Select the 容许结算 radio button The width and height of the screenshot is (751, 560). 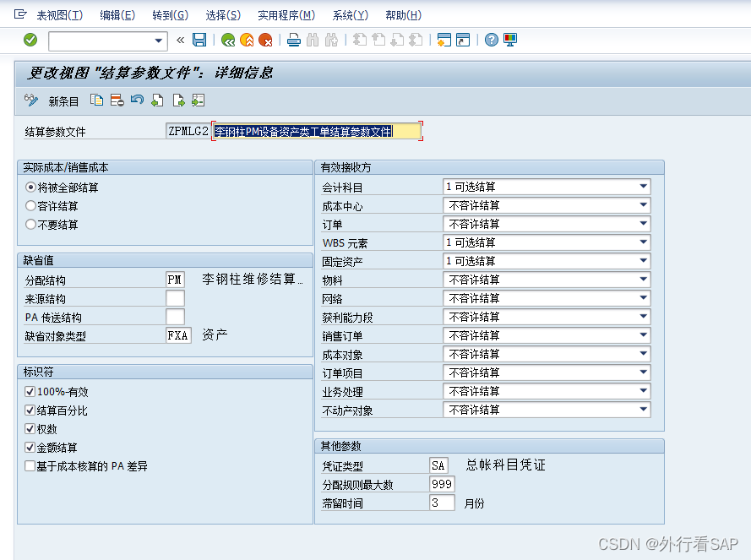pos(30,206)
